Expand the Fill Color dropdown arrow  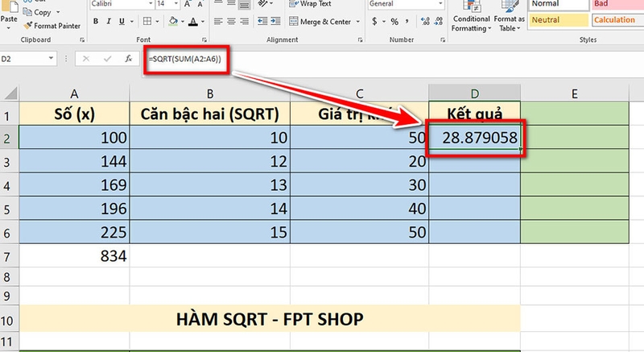tap(183, 22)
